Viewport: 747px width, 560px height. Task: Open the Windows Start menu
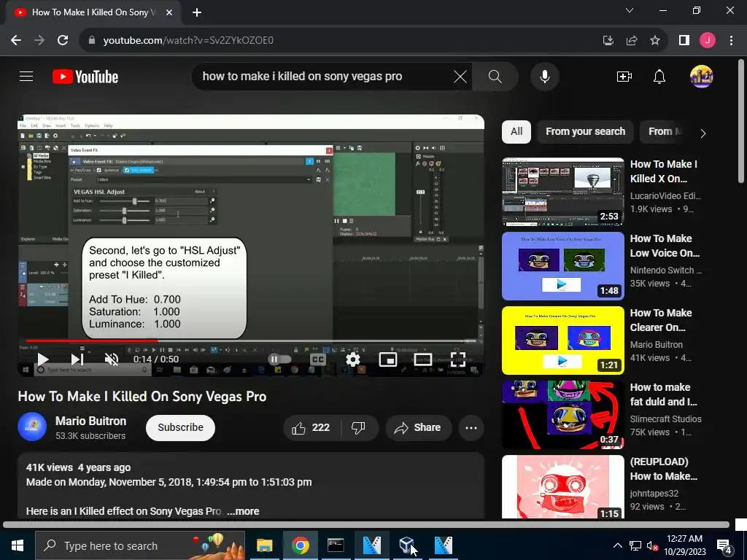click(x=18, y=545)
